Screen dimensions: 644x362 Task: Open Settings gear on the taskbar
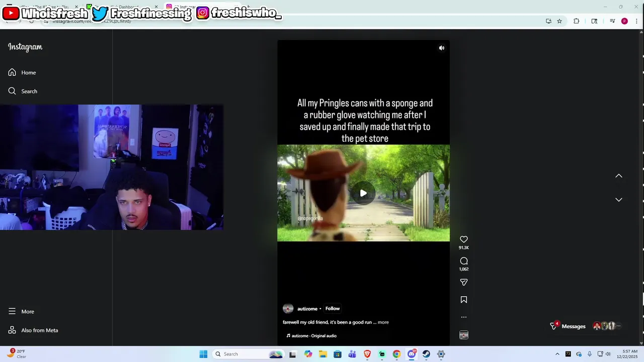pyautogui.click(x=441, y=354)
